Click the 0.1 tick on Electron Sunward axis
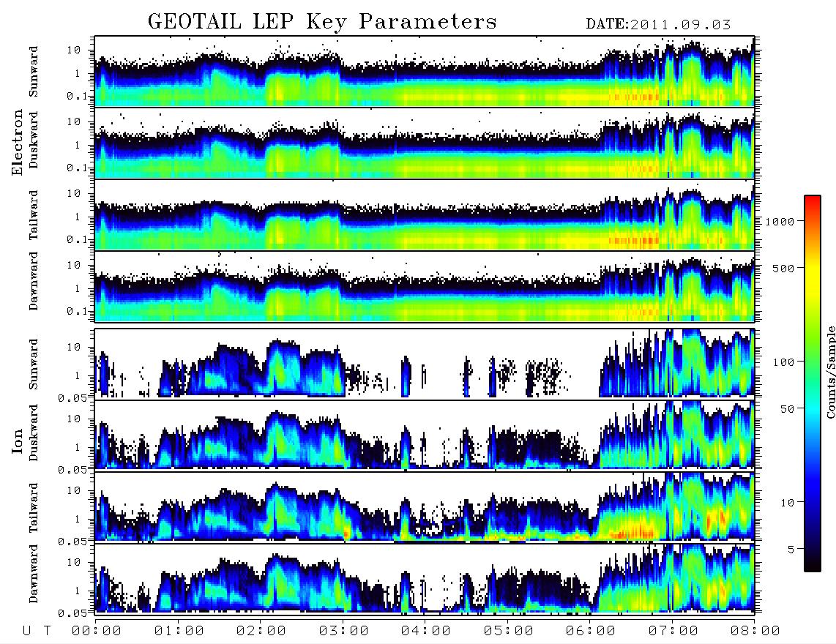Image resolution: width=836 pixels, height=644 pixels. [77, 97]
